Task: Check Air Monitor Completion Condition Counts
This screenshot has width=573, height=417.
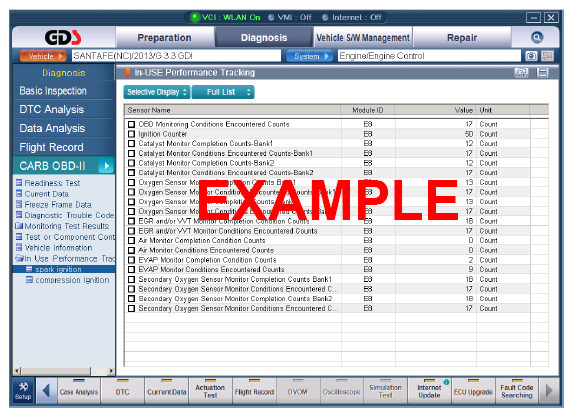Action: pos(131,240)
